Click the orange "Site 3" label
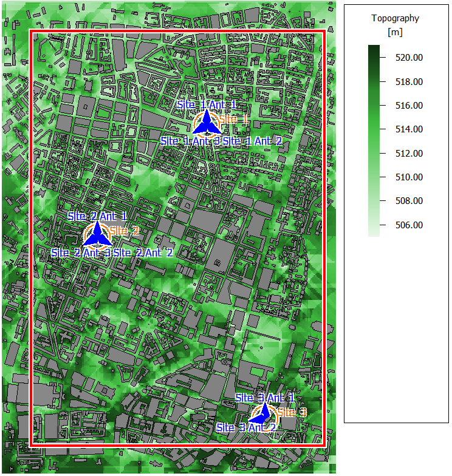 tap(293, 413)
